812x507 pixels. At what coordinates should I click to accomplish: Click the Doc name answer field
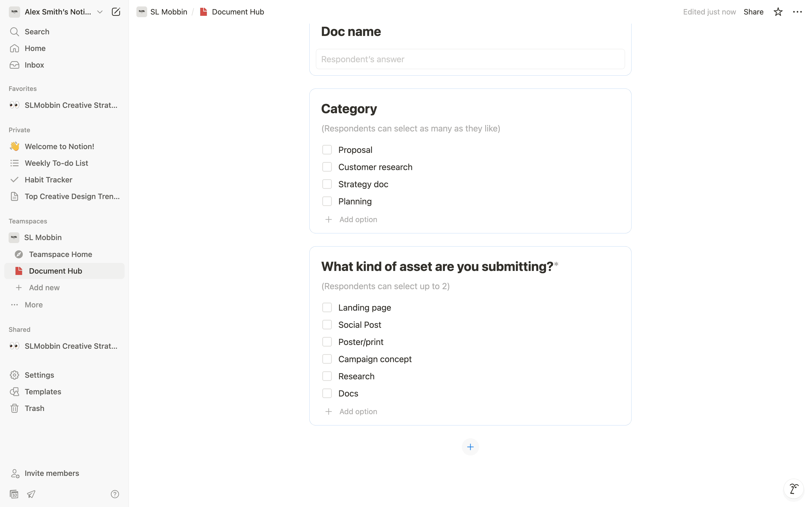[x=470, y=59]
